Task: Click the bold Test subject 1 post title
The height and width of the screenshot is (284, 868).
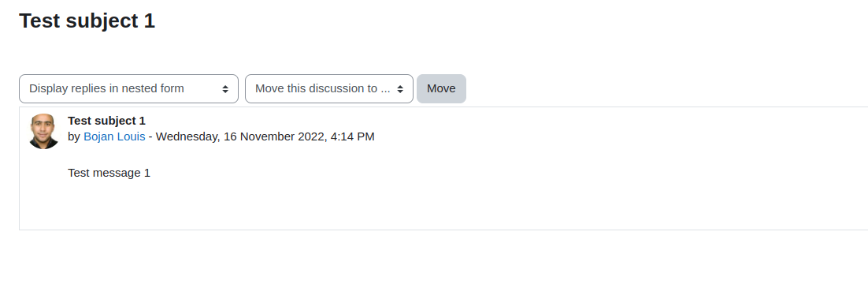Action: coord(106,121)
